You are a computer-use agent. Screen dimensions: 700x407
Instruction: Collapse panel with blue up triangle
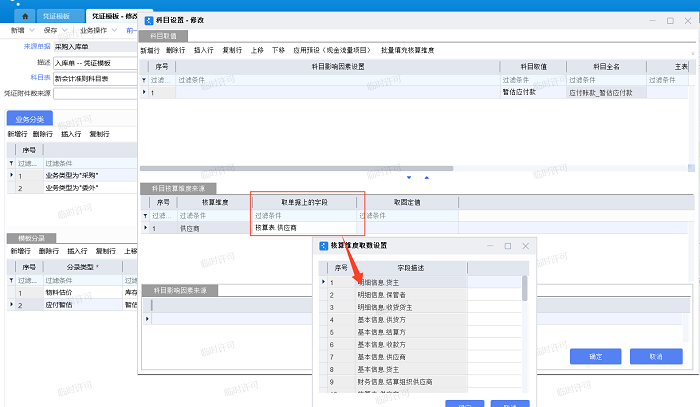427,178
